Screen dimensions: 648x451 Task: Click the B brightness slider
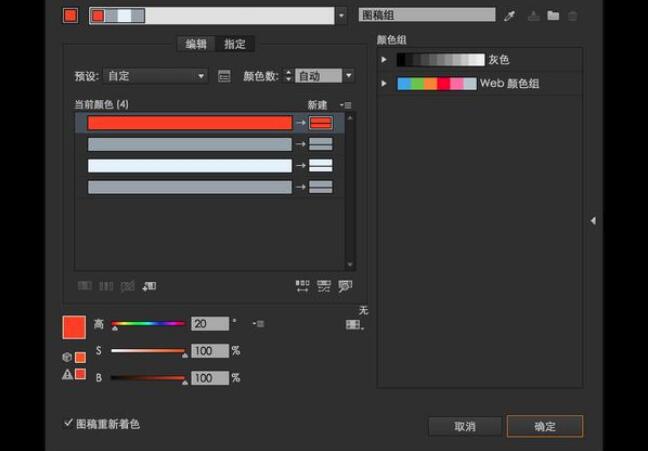[x=148, y=378]
